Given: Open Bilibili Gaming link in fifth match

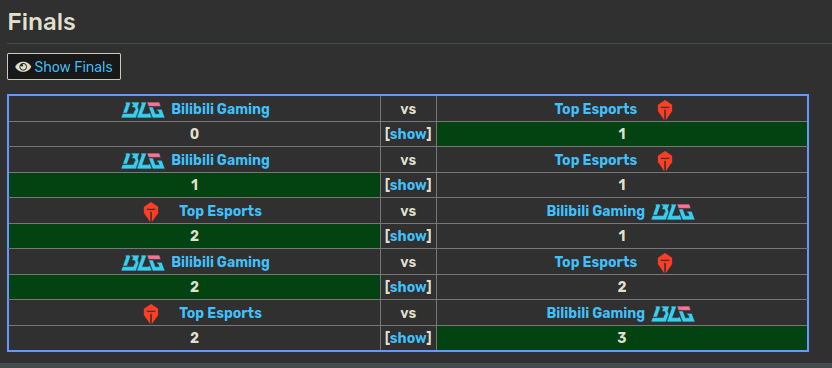Looking at the screenshot, I should tap(595, 313).
